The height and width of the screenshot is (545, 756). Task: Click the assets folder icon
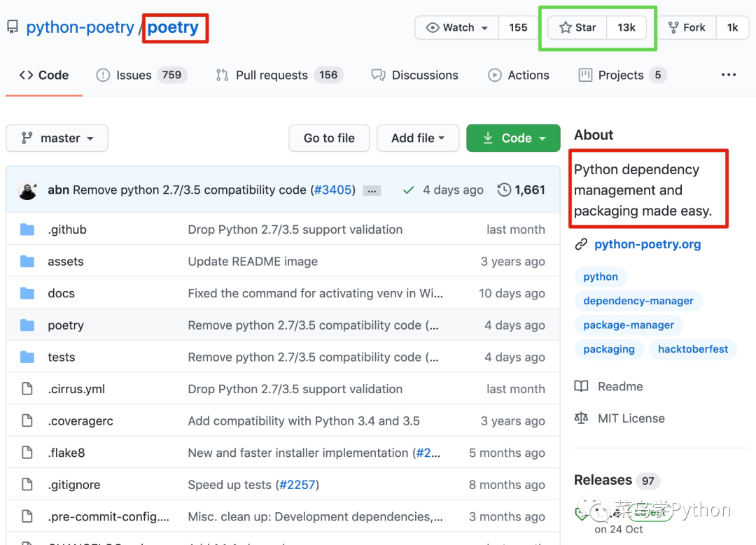tap(27, 261)
